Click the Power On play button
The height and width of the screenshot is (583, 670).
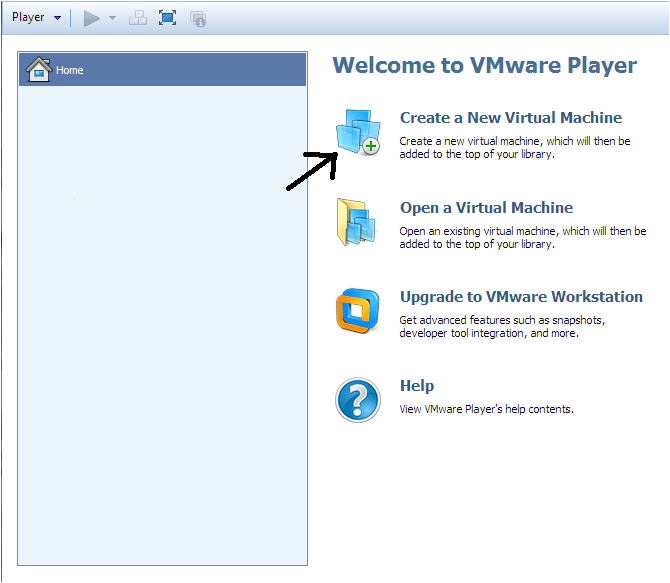pyautogui.click(x=92, y=18)
